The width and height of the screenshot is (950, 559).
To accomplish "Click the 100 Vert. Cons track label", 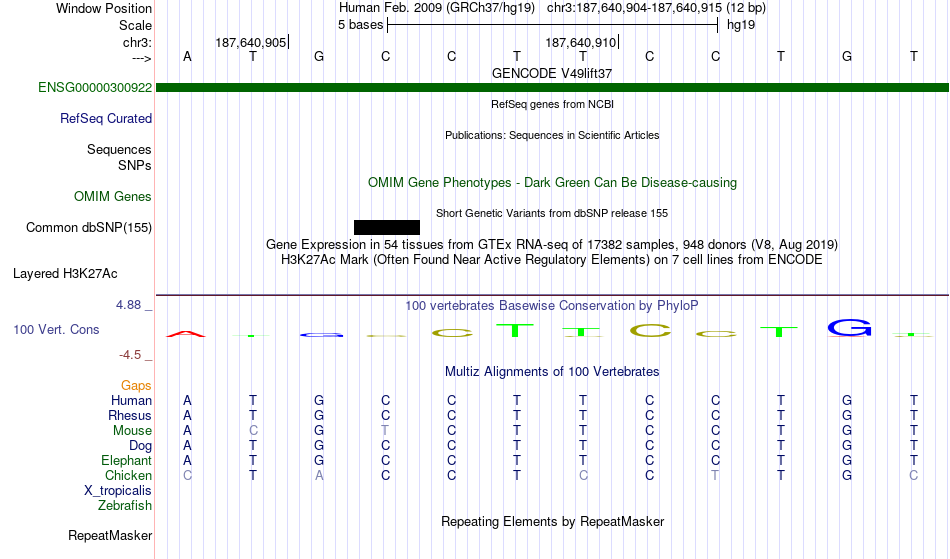I will [x=56, y=329].
